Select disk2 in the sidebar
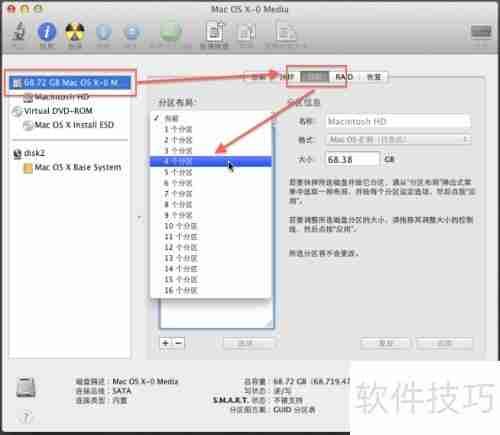This screenshot has height=435, width=500. 29,153
